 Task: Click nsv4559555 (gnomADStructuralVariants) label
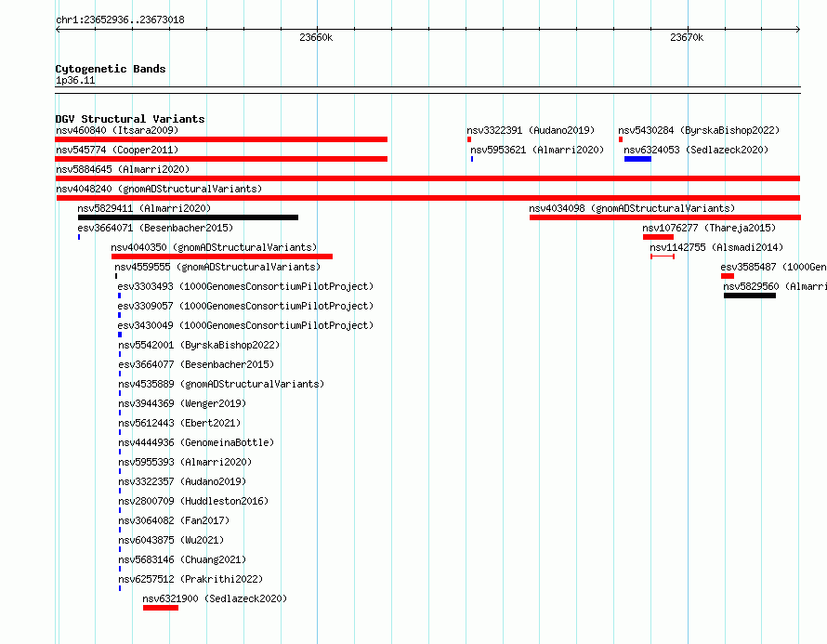pos(217,267)
